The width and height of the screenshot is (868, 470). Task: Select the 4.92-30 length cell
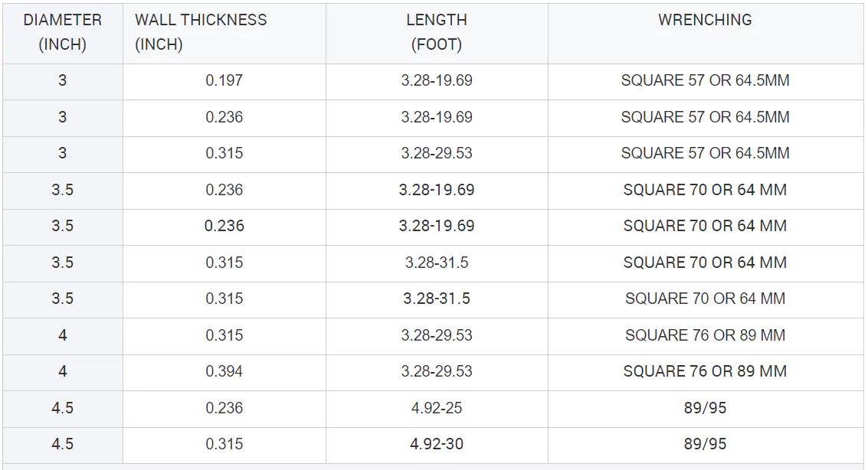pos(437,444)
